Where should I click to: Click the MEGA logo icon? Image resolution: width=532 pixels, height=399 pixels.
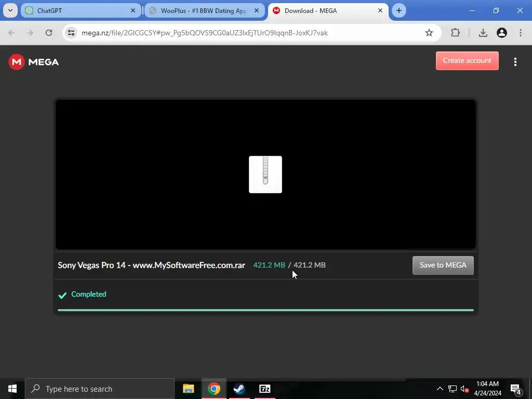[16, 62]
